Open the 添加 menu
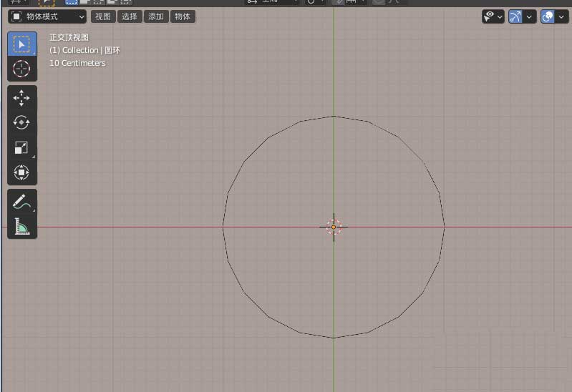 click(155, 16)
